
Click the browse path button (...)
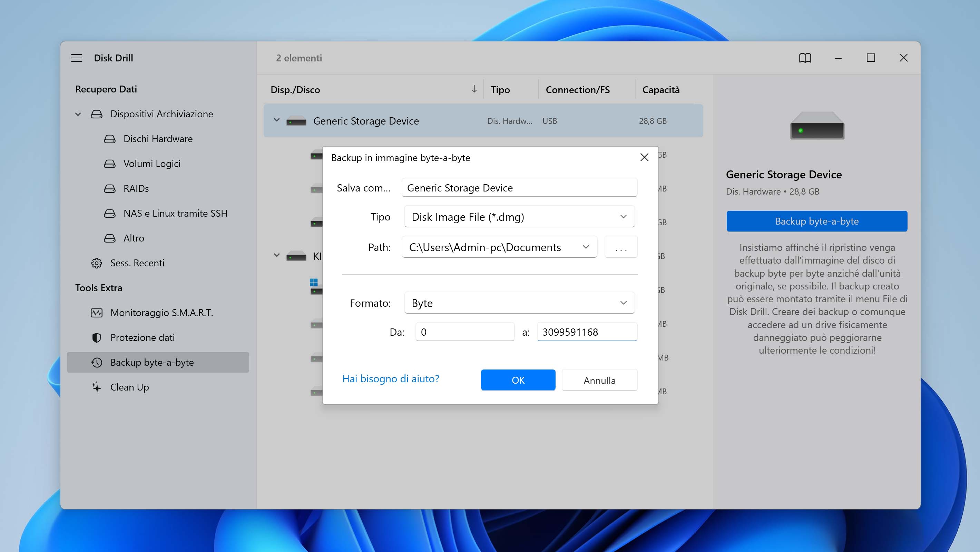tap(619, 246)
